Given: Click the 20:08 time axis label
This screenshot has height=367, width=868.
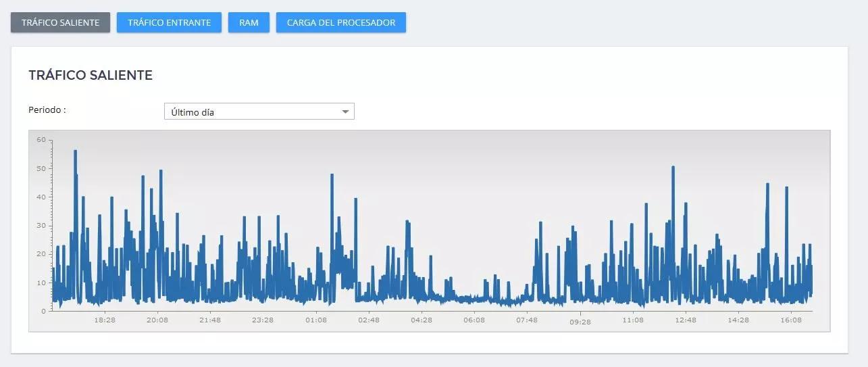Looking at the screenshot, I should 157,320.
